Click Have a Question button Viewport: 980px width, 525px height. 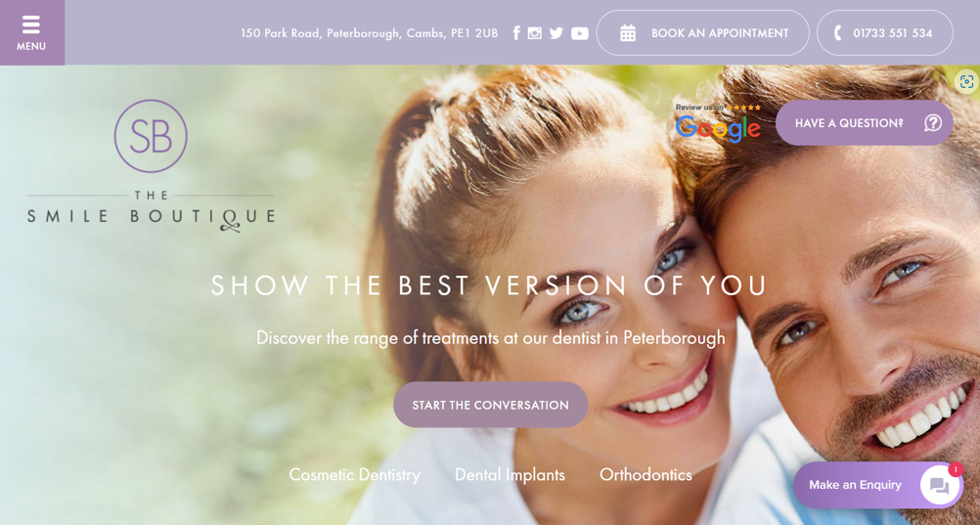pyautogui.click(x=865, y=122)
